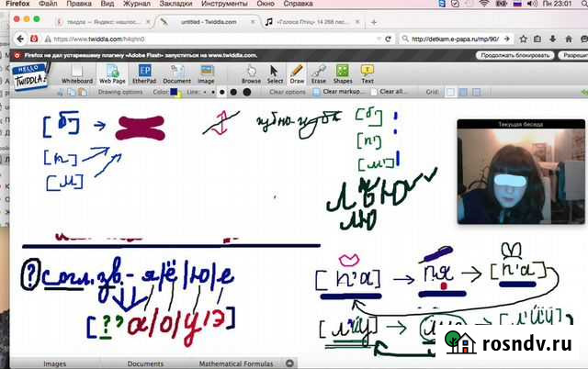588x369 pixels.
Task: Expand the Drawing options panel
Action: [x=119, y=92]
